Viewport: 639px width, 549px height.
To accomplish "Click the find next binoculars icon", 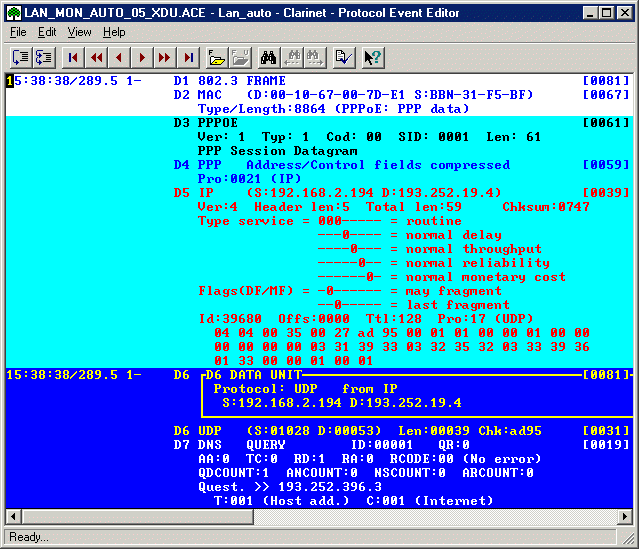I will [x=315, y=57].
